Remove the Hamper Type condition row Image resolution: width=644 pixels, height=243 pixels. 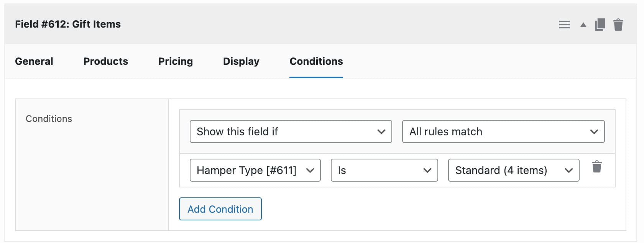597,167
